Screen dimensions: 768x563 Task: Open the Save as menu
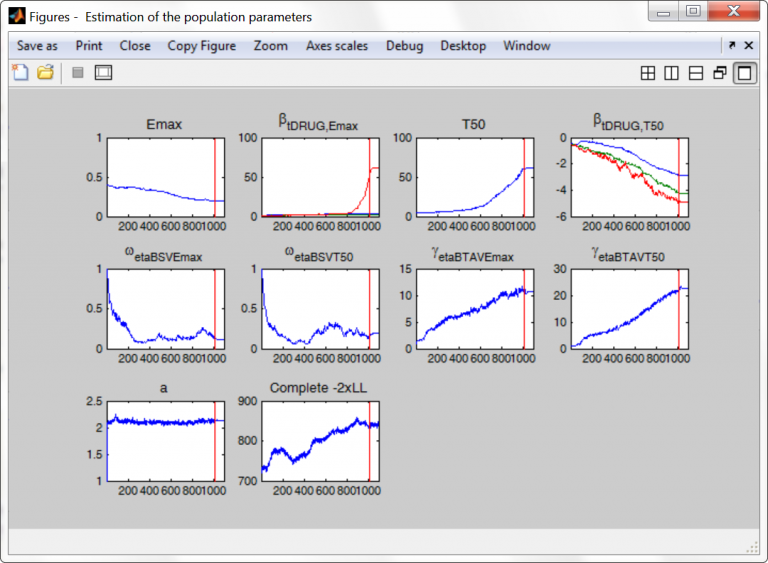point(37,46)
